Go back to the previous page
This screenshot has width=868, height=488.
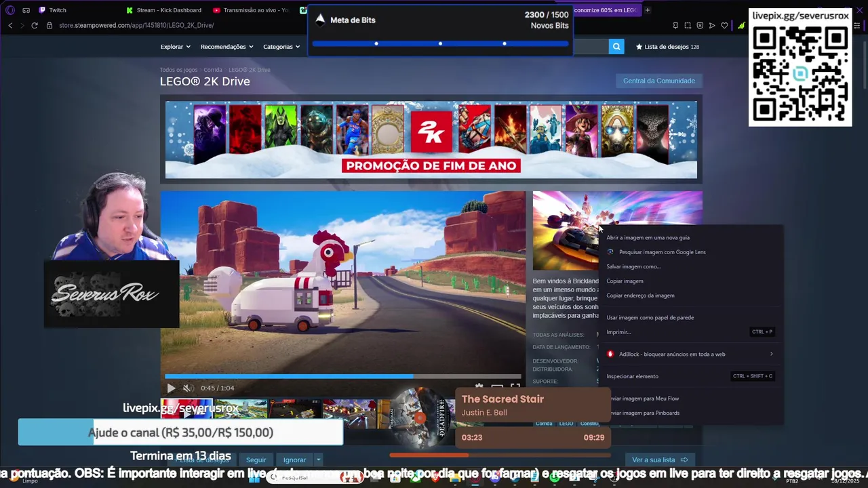tap(10, 25)
